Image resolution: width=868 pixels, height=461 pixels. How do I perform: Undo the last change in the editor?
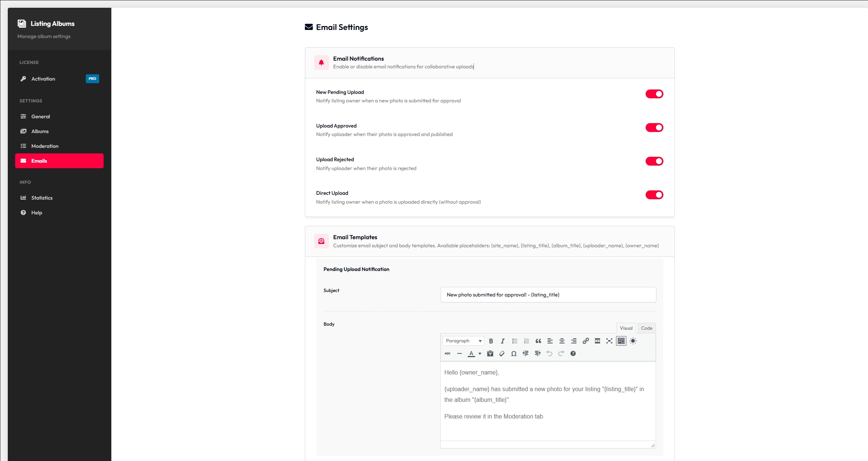pos(549,353)
